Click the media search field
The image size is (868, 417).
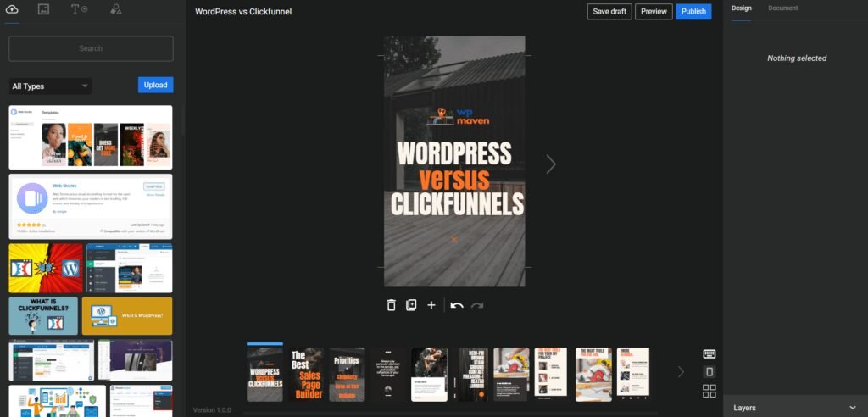pyautogui.click(x=91, y=48)
